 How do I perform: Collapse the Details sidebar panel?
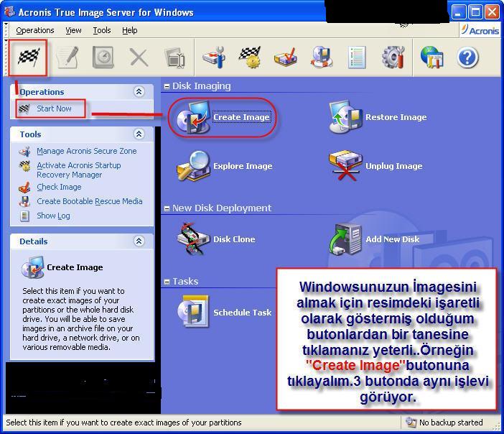[x=139, y=241]
